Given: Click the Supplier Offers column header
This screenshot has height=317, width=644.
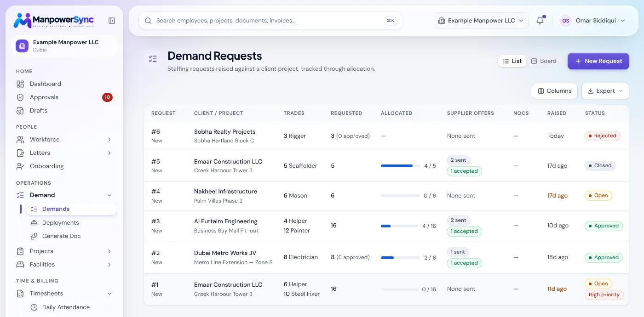Looking at the screenshot, I should pos(471,113).
